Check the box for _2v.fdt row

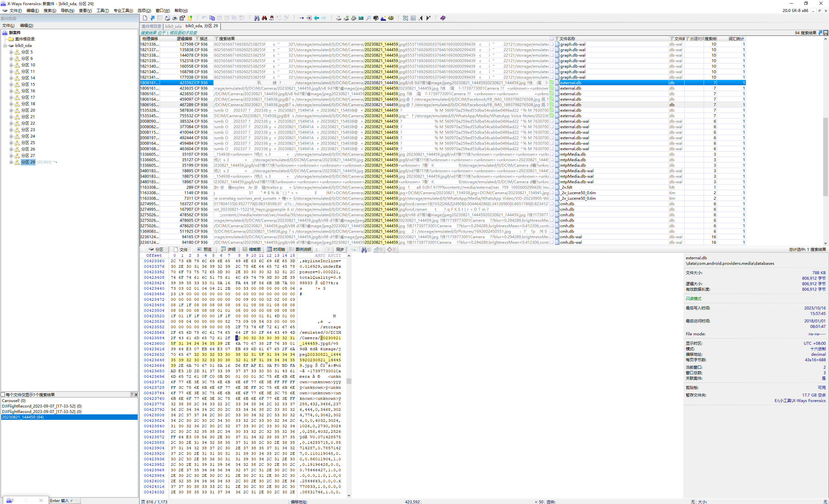(x=552, y=187)
